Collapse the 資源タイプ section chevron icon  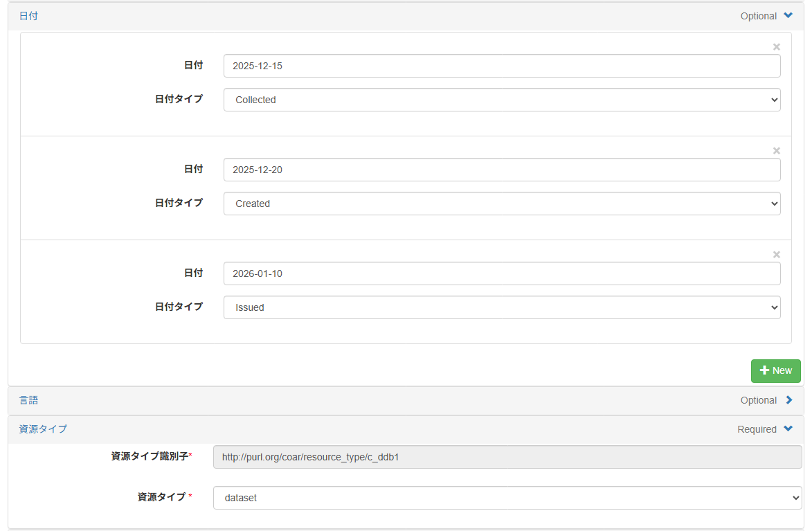point(788,429)
